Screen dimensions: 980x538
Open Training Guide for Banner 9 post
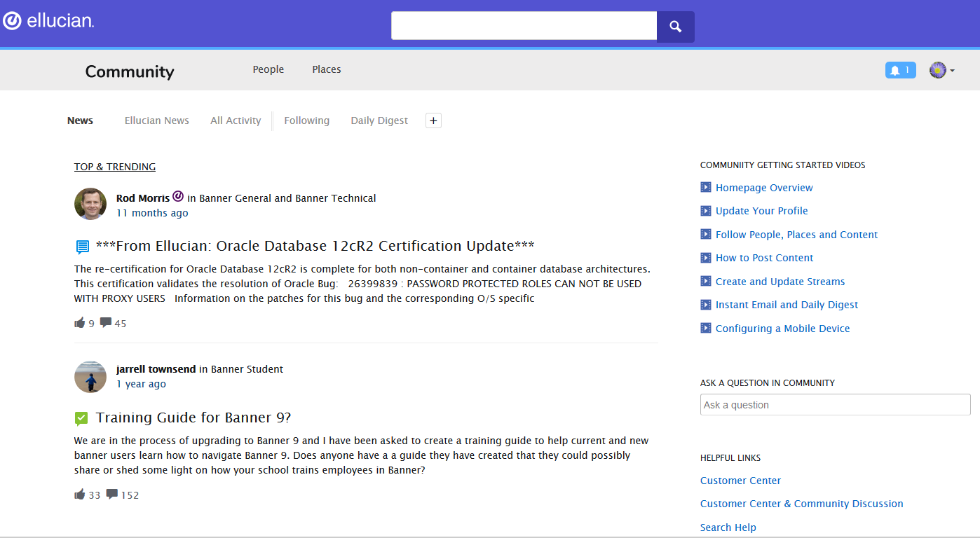[x=193, y=418]
